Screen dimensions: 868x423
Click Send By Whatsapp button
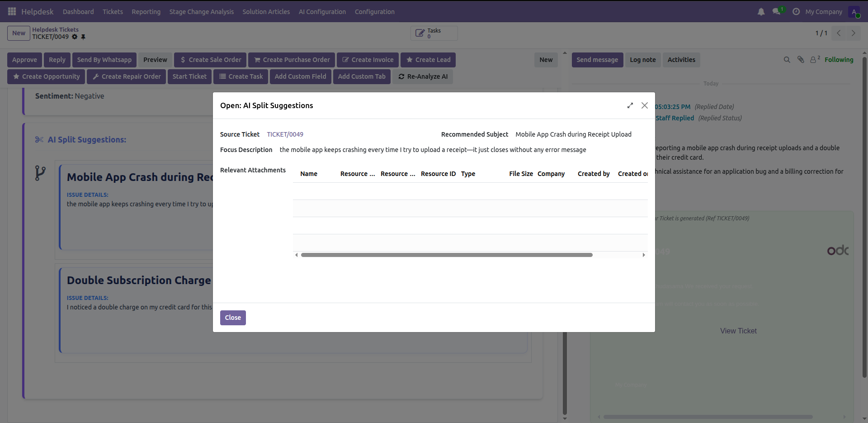104,60
